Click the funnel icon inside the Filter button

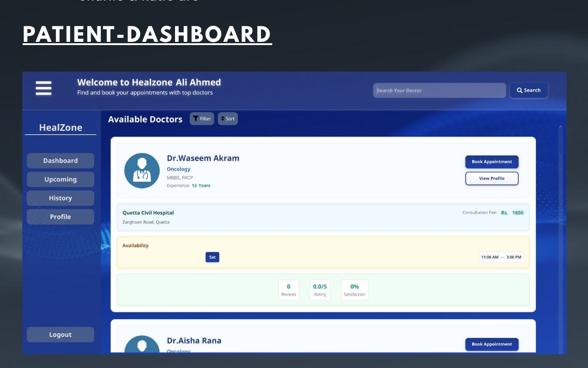pos(196,118)
